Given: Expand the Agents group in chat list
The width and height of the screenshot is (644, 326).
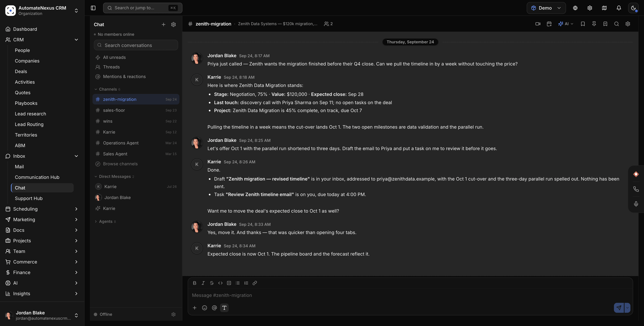Looking at the screenshot, I should [x=105, y=221].
